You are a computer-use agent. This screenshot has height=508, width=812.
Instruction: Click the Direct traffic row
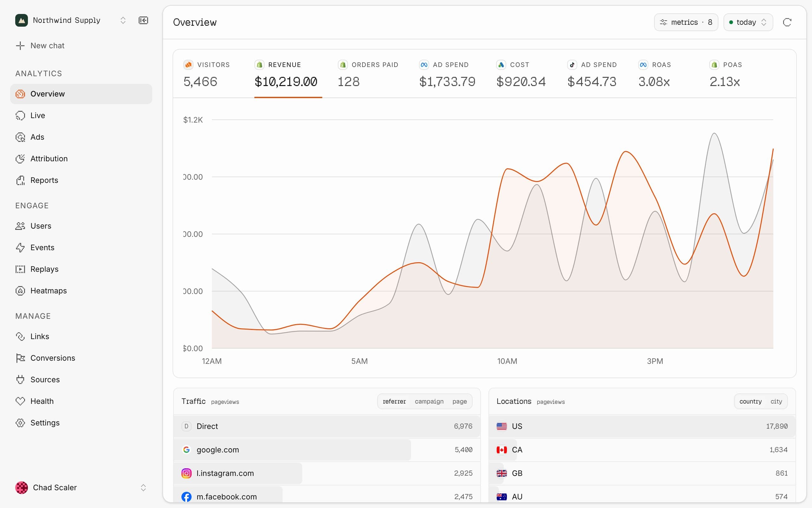(x=327, y=426)
